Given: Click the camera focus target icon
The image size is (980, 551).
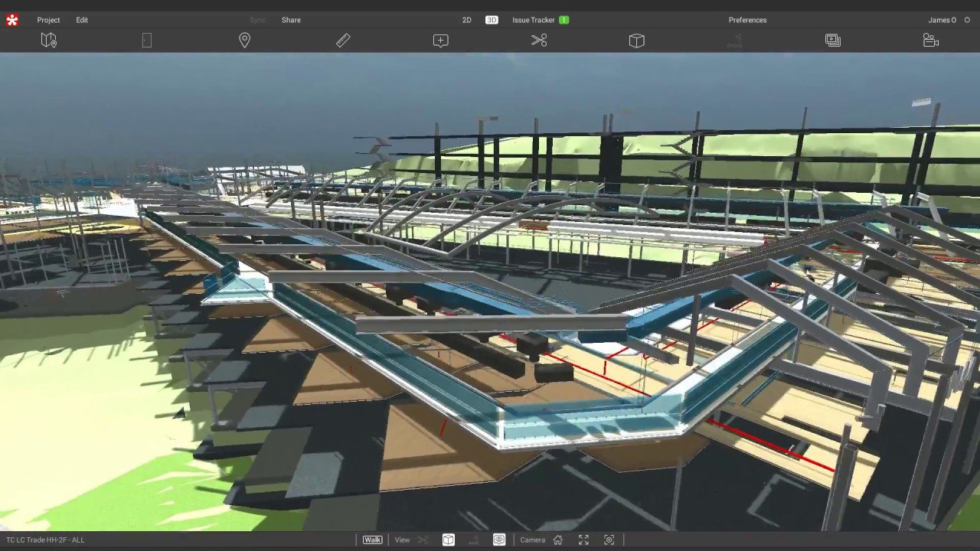Looking at the screenshot, I should [609, 540].
